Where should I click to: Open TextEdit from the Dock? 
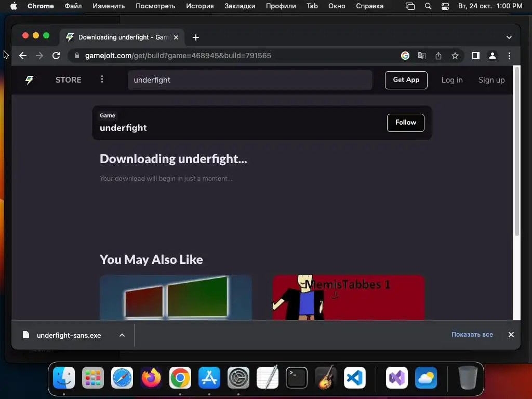pyautogui.click(x=268, y=378)
